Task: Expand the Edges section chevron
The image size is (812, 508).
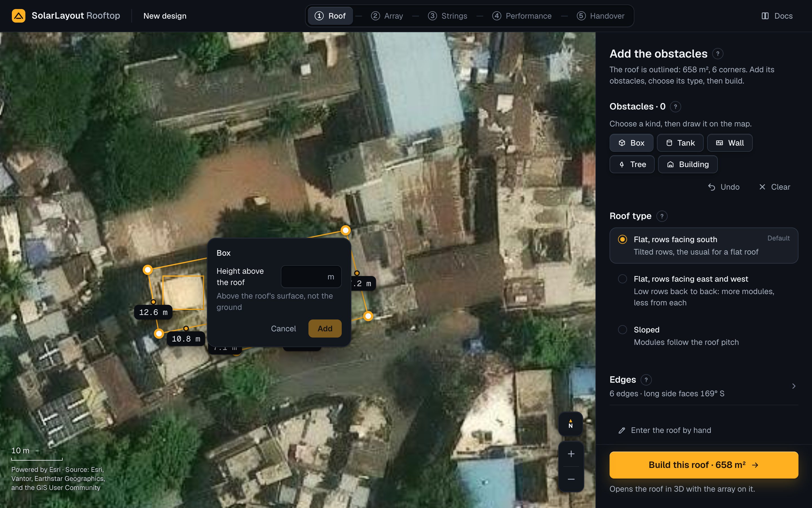Action: (x=794, y=386)
